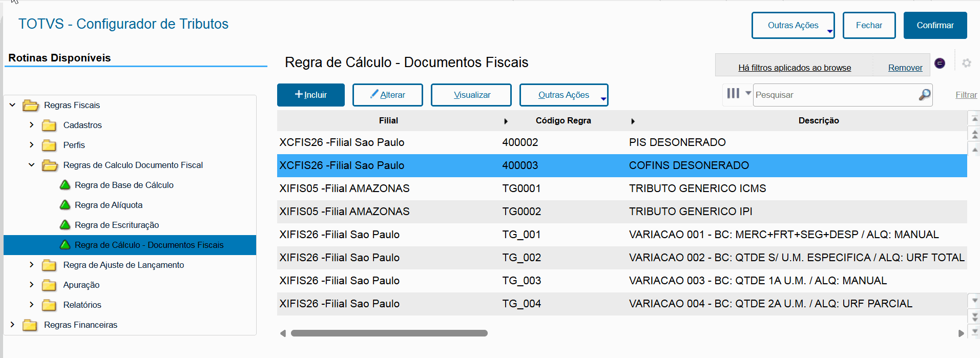Screen dimensions: 980x358
Task: Focus the Pesquisar search field
Action: click(x=835, y=95)
